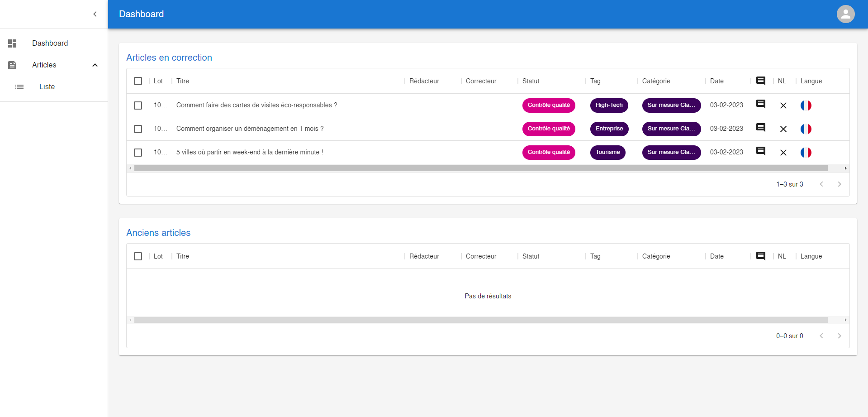Click Contrôle qualité badge on déménagement row
868x417 pixels.
point(549,129)
